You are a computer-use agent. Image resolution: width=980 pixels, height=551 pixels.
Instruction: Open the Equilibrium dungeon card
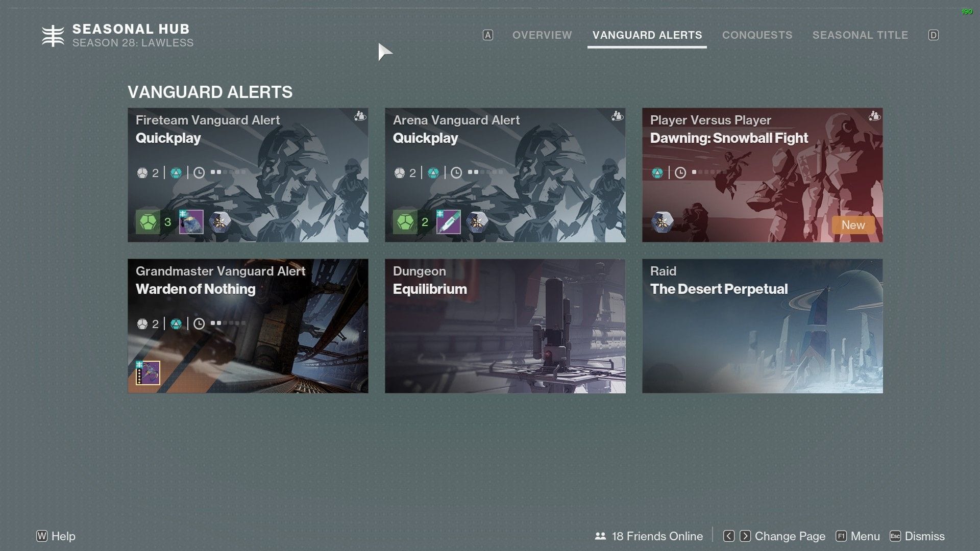(x=505, y=327)
